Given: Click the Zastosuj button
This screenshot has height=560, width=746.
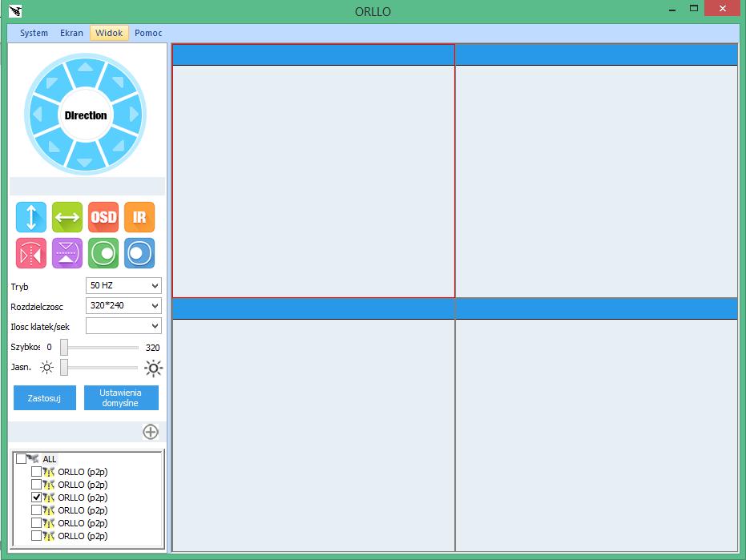Looking at the screenshot, I should pyautogui.click(x=45, y=397).
